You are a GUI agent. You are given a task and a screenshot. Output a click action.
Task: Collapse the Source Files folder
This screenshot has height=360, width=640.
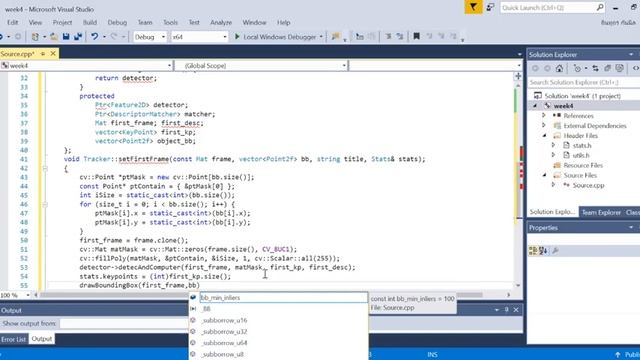click(544, 175)
